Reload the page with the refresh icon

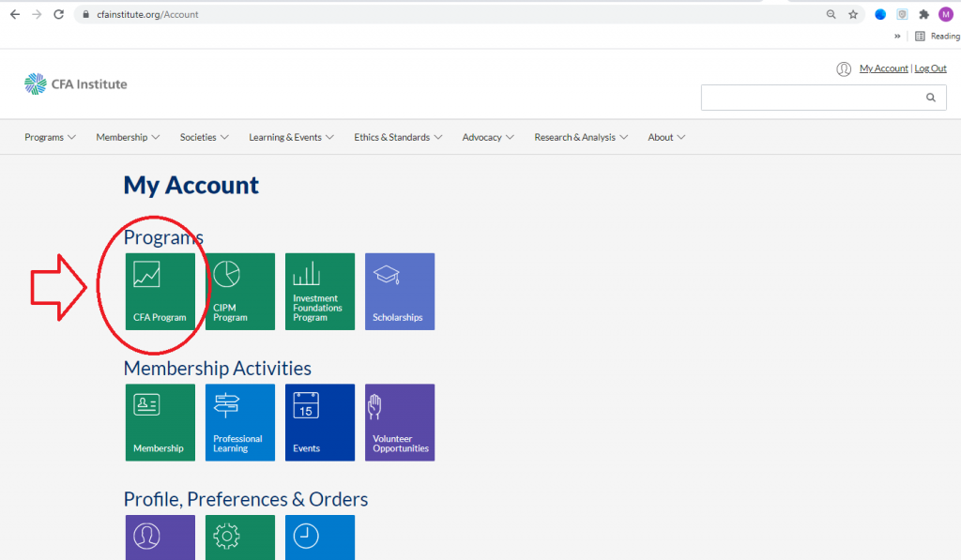pyautogui.click(x=59, y=14)
